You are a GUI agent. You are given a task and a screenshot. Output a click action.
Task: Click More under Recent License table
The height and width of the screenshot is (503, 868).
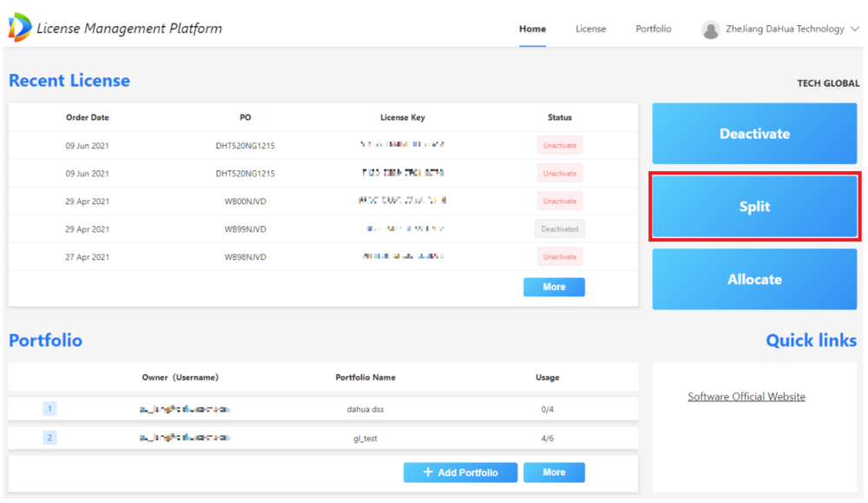(x=554, y=287)
